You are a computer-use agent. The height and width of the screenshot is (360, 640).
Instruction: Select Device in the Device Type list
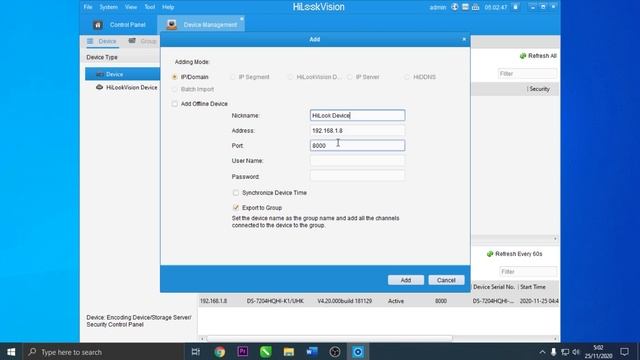pyautogui.click(x=122, y=74)
